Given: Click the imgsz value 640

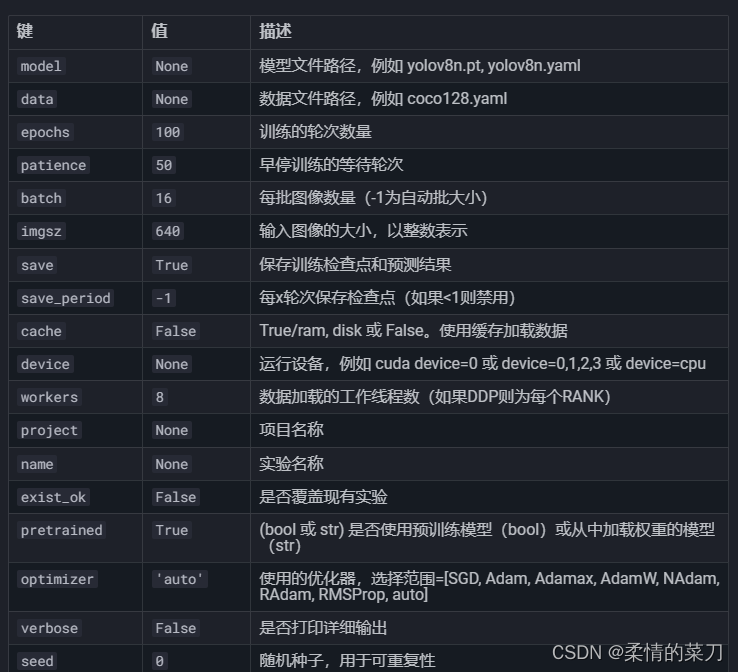Looking at the screenshot, I should (168, 232).
